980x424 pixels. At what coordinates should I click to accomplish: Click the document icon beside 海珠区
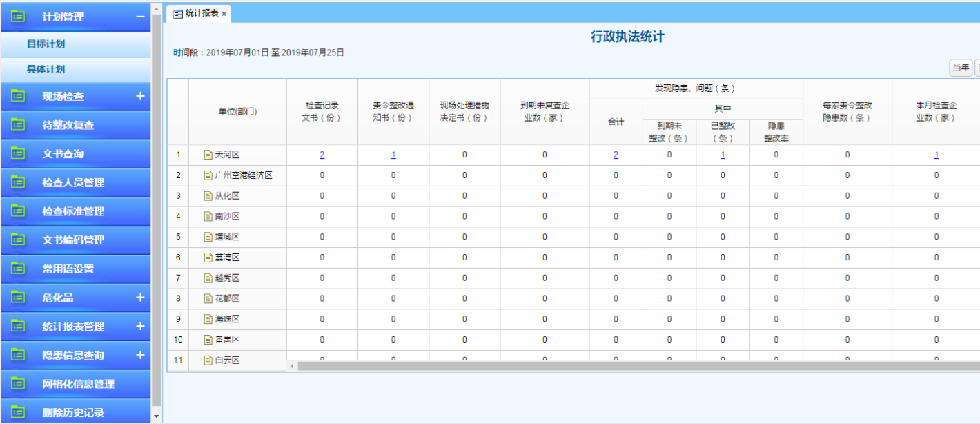click(208, 319)
